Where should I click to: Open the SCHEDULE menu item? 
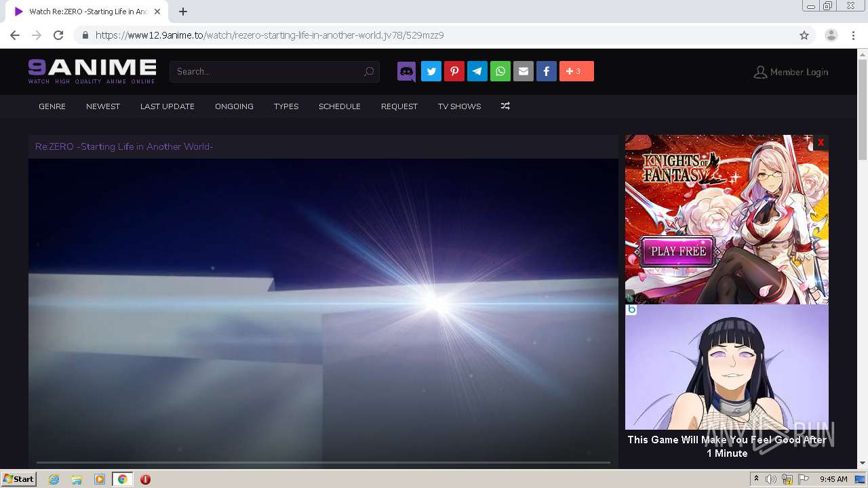pyautogui.click(x=340, y=106)
